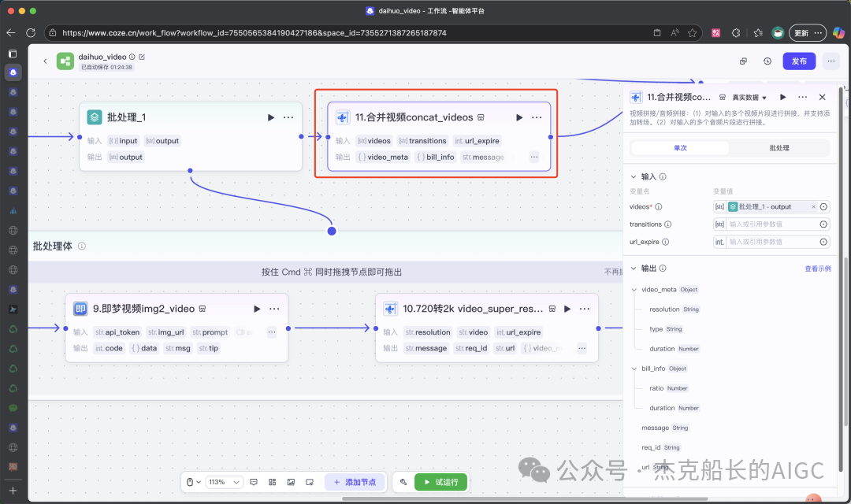The height and width of the screenshot is (504, 851).
Task: Collapse the 输入 section
Action: [x=634, y=177]
